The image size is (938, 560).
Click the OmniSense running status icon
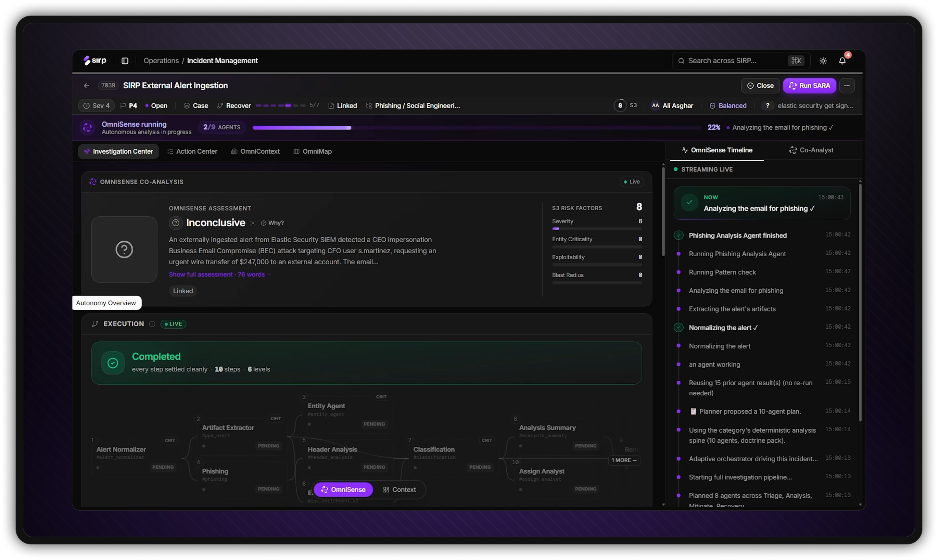(88, 128)
